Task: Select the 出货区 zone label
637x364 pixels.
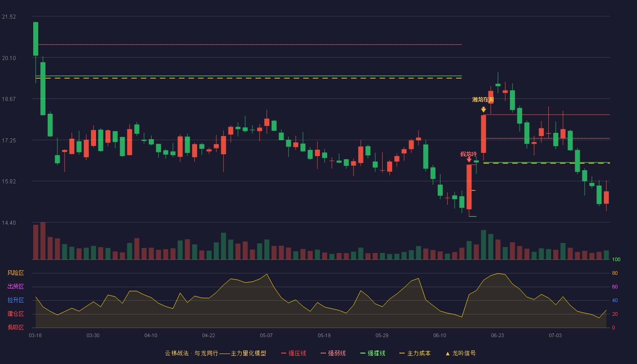Action: [15, 287]
